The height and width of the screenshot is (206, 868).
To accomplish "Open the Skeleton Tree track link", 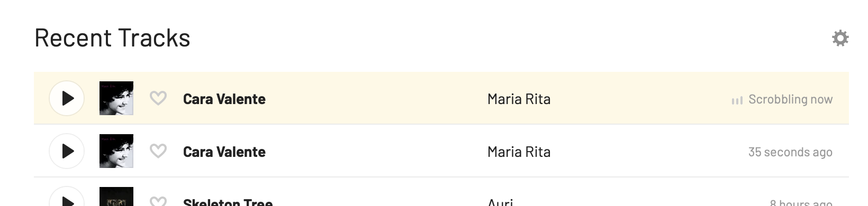I will [x=228, y=202].
